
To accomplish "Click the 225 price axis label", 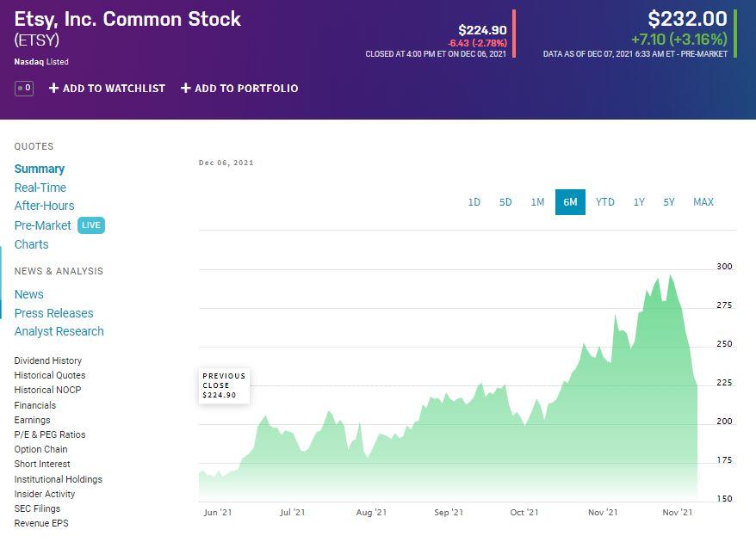I will click(x=724, y=383).
